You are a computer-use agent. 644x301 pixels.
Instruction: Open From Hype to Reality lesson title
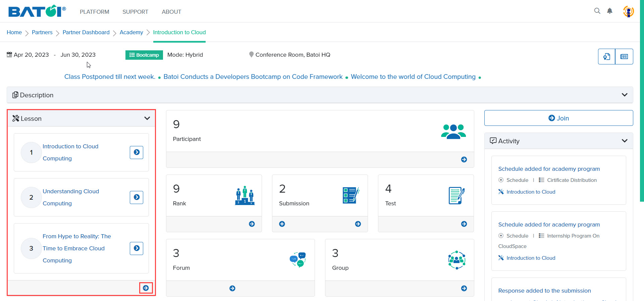(x=77, y=248)
